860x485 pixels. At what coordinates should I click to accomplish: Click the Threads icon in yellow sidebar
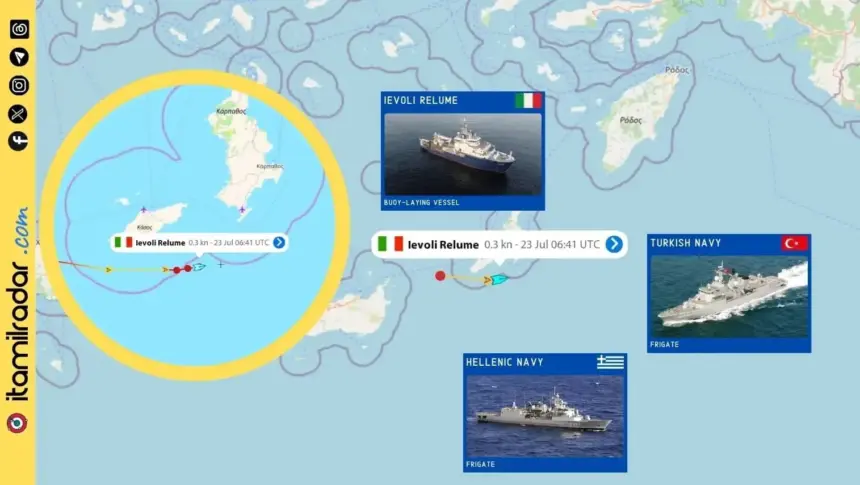tap(19, 29)
